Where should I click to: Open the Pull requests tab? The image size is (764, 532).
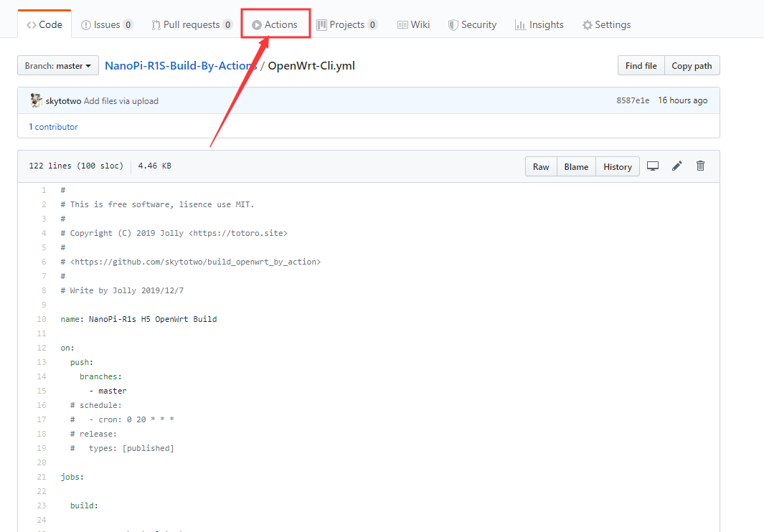(192, 24)
